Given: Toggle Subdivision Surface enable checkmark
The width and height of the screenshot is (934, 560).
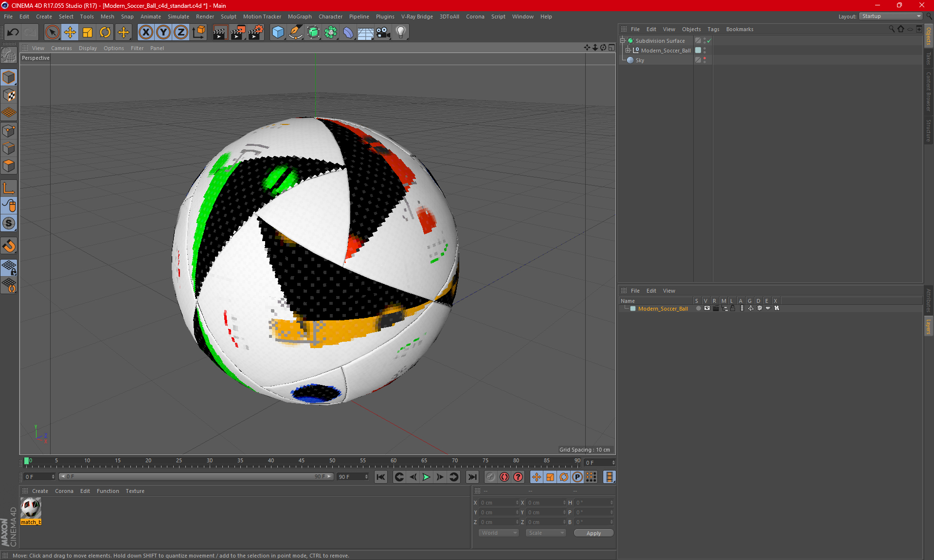Looking at the screenshot, I should [709, 41].
